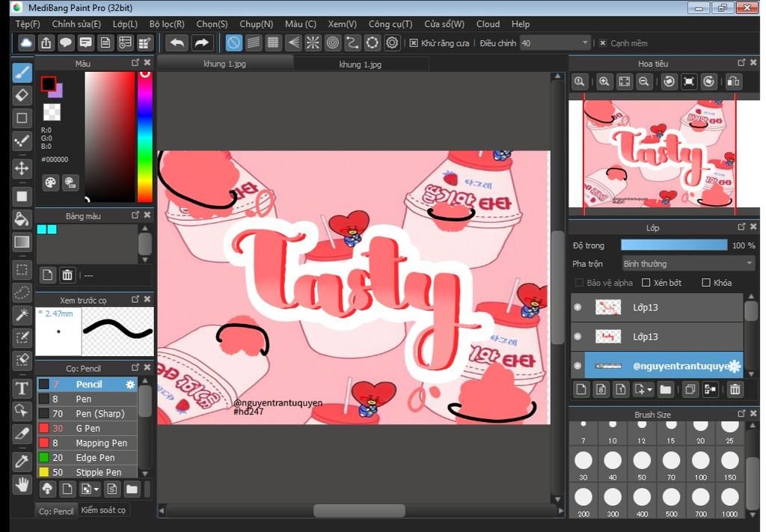This screenshot has width=766, height=532.
Task: Select the Lasso tool
Action: [22, 292]
